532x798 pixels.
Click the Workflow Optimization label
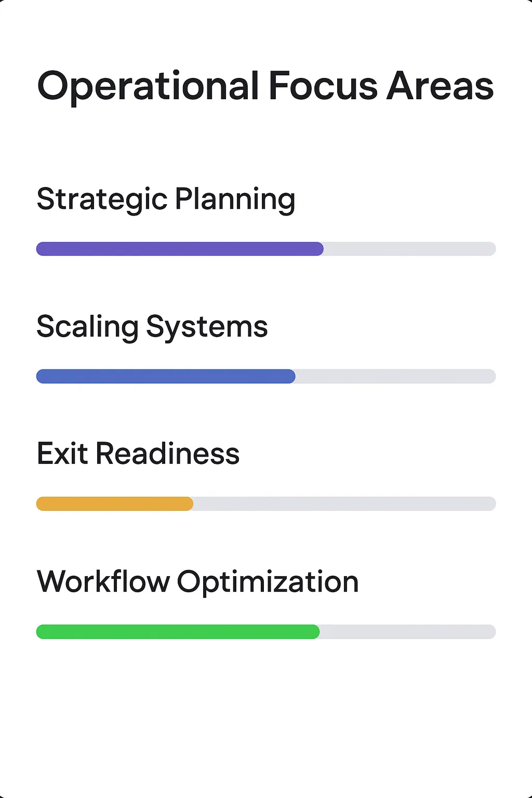click(198, 582)
